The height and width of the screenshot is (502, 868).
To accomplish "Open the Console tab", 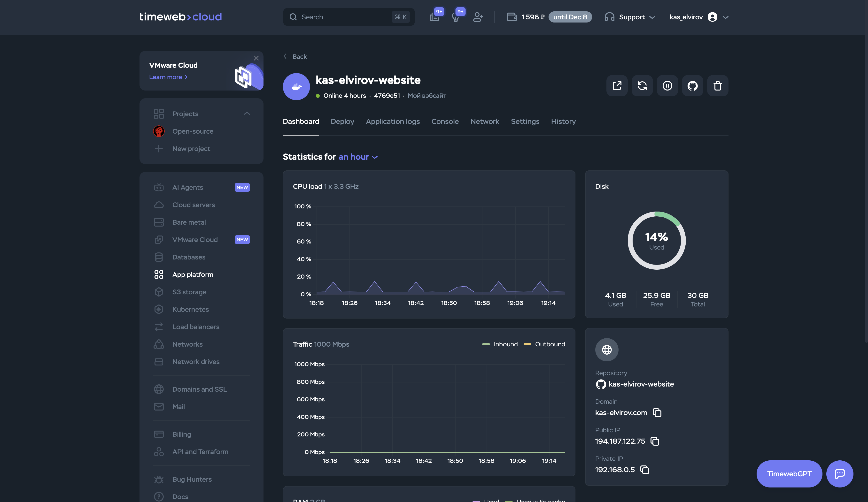I will tap(445, 121).
